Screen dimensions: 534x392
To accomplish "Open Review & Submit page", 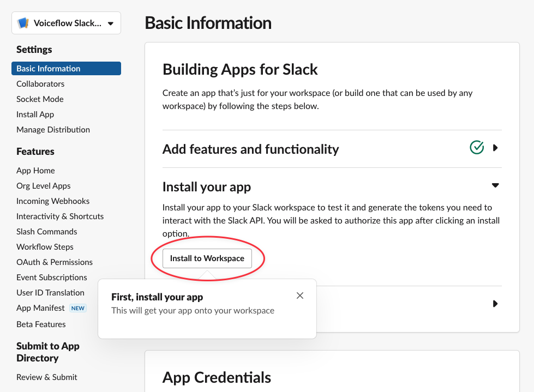I will 47,377.
